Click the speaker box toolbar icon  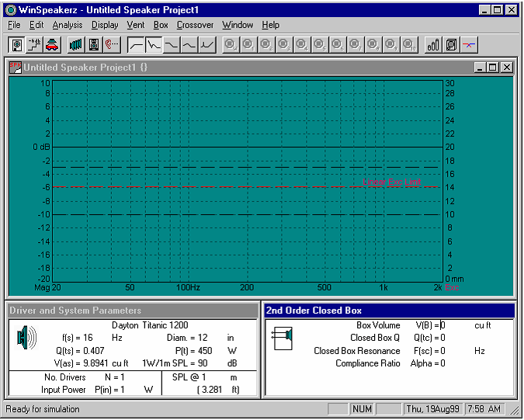pos(16,44)
